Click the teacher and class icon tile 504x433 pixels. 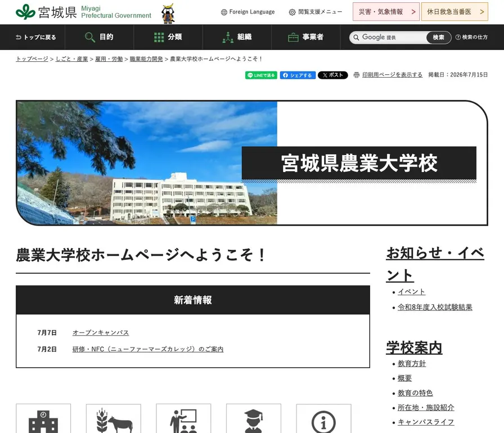[x=183, y=418]
